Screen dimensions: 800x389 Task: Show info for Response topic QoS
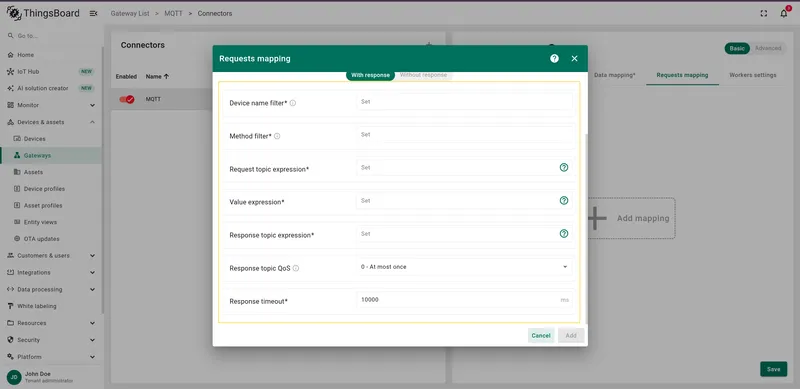296,268
